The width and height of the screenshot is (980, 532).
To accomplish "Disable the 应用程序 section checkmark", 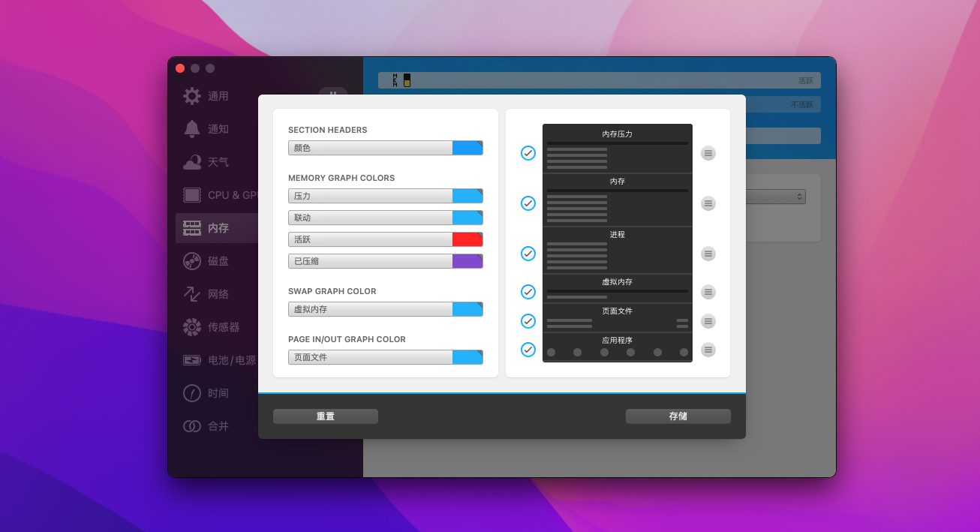I will [x=528, y=350].
